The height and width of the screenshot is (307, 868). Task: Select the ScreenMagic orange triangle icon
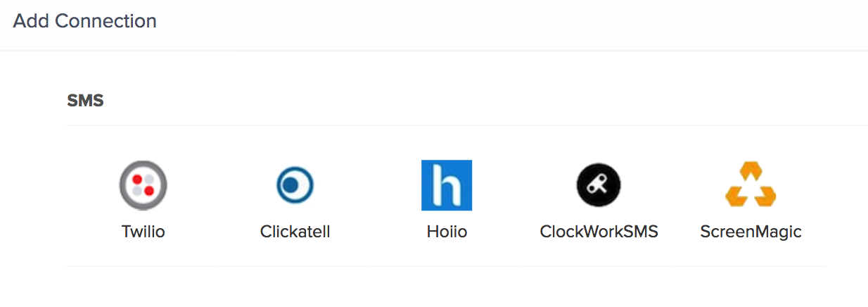(x=751, y=184)
